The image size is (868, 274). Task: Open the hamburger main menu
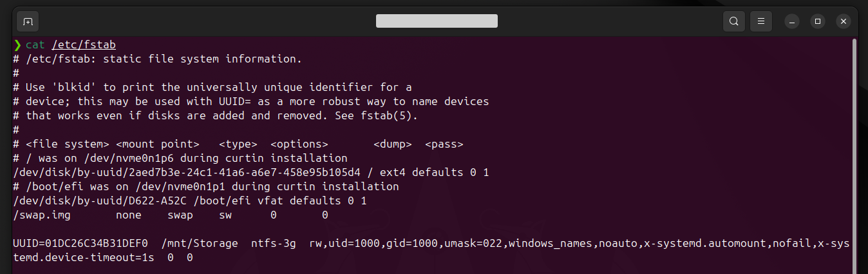[x=760, y=21]
